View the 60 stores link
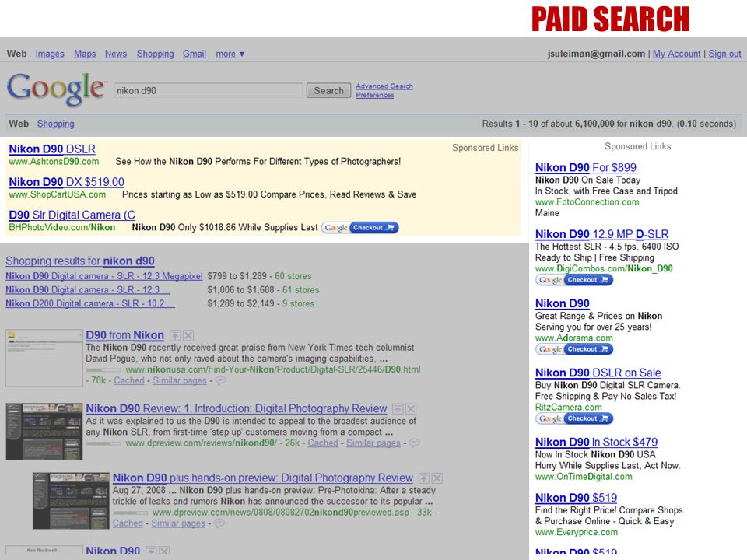747x560 pixels. coord(293,276)
